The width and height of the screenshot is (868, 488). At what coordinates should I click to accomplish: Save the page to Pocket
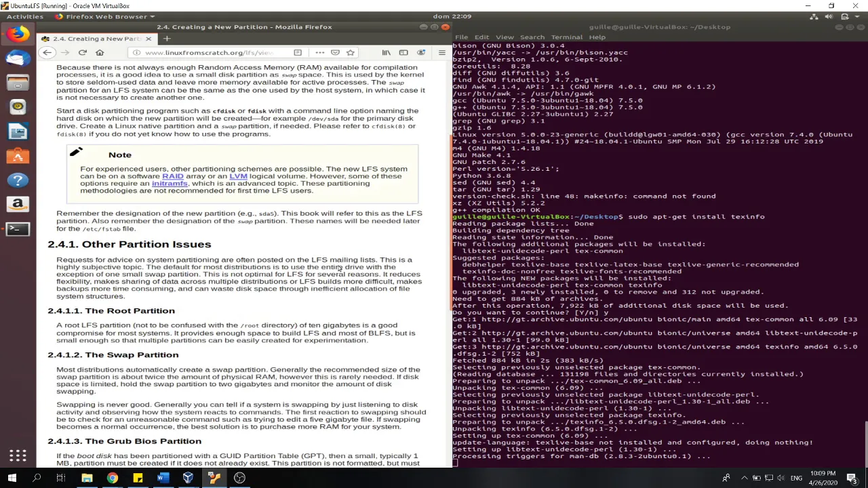pyautogui.click(x=335, y=53)
